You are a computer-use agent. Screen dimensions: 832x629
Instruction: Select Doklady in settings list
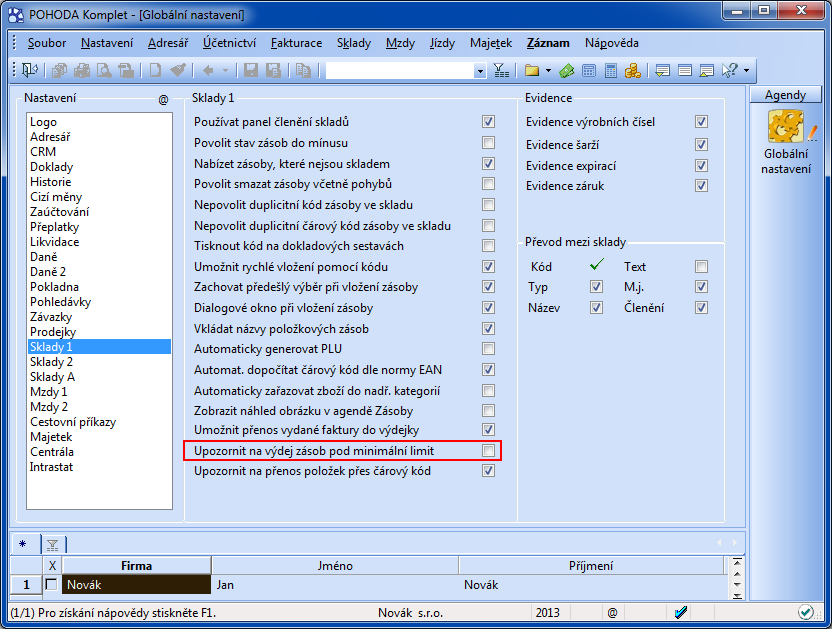[99, 167]
